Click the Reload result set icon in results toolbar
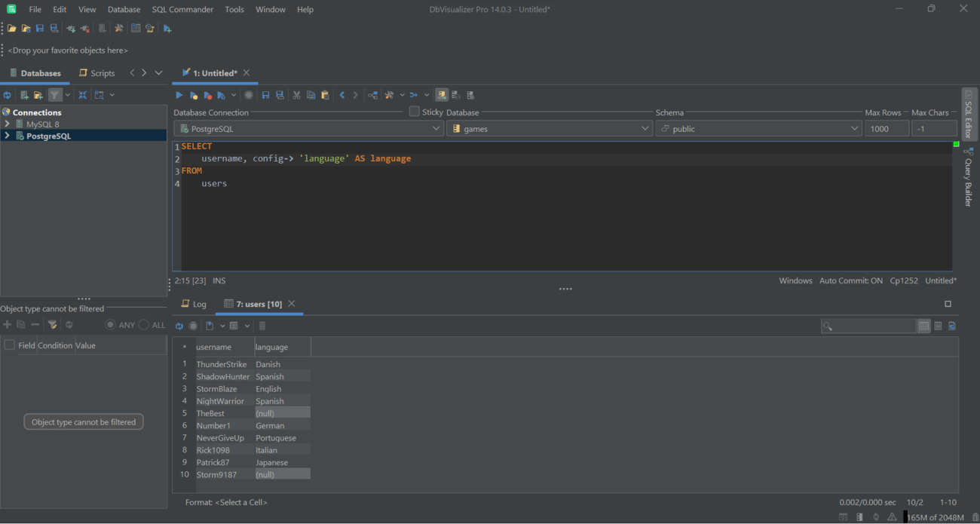Image resolution: width=980 pixels, height=524 pixels. [x=179, y=325]
